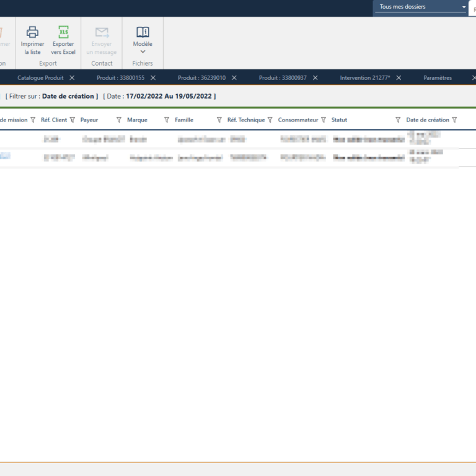Filter the Consommateur column
Screen dimensions: 476x476
click(324, 120)
